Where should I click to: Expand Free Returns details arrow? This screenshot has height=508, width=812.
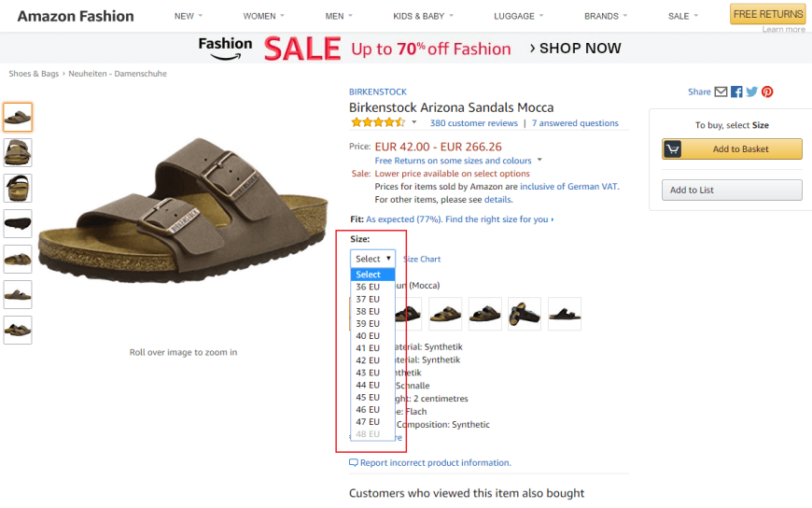click(539, 160)
